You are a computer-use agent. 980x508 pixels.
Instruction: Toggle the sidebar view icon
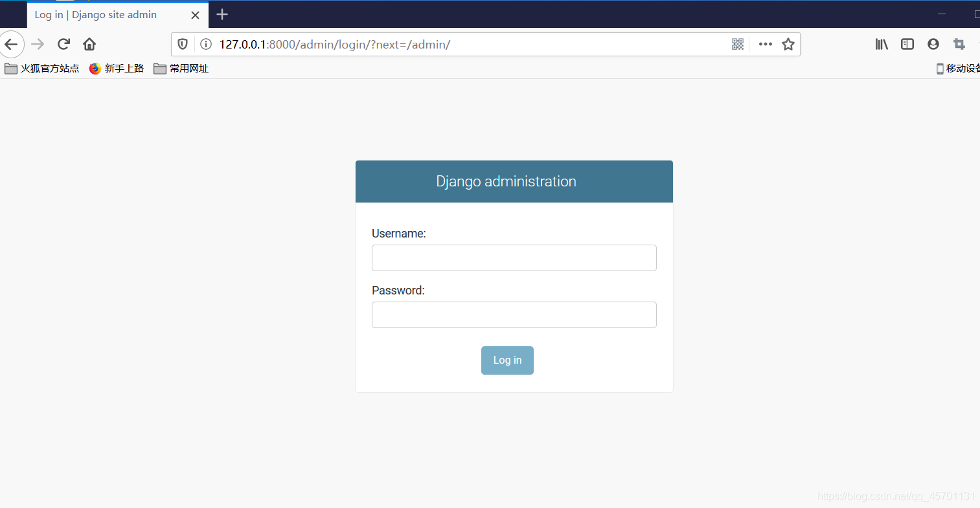907,44
